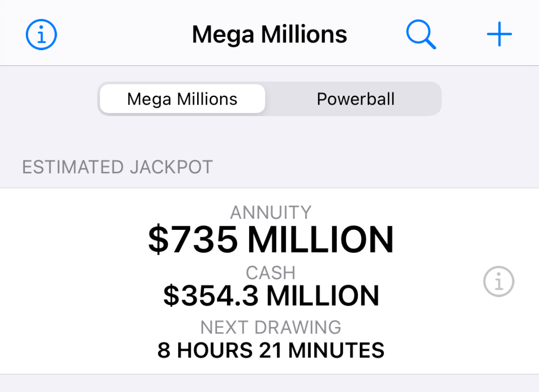Switch to the Powerball segment
The width and height of the screenshot is (539, 392).
click(356, 99)
